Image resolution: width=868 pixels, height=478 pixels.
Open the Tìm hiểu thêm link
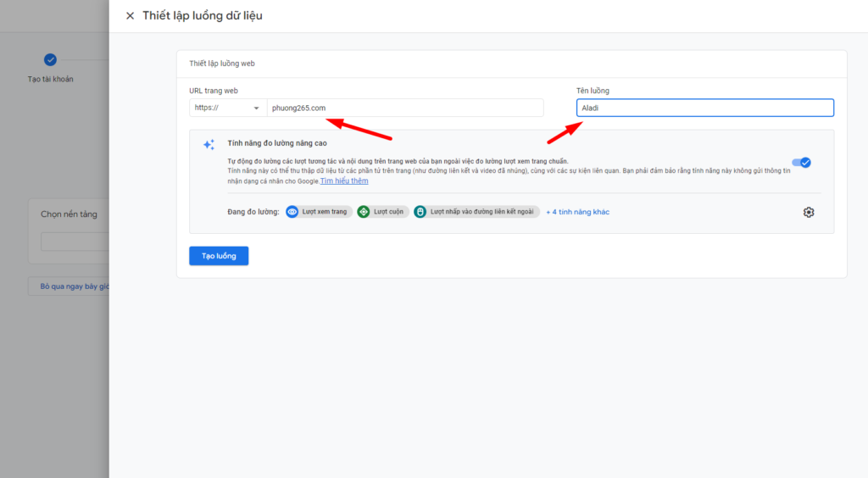tap(344, 181)
